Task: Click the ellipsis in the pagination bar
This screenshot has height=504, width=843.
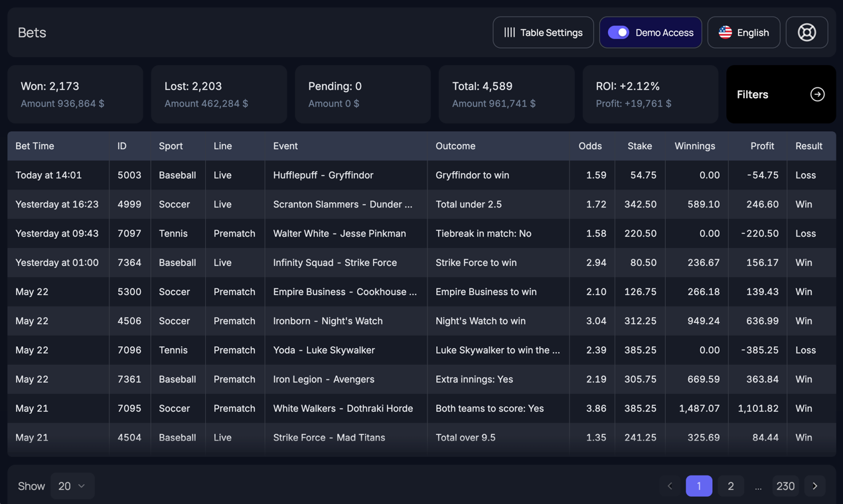Action: [758, 485]
